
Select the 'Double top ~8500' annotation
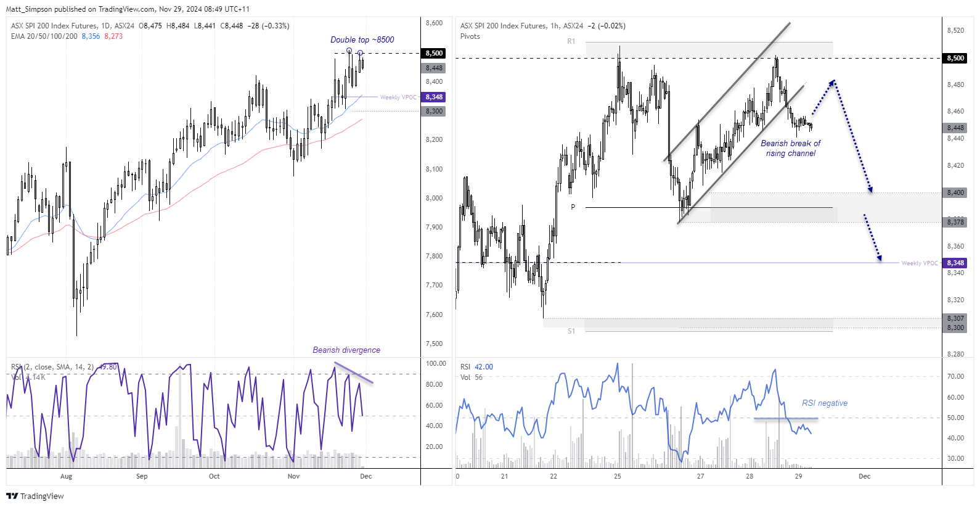pyautogui.click(x=362, y=39)
